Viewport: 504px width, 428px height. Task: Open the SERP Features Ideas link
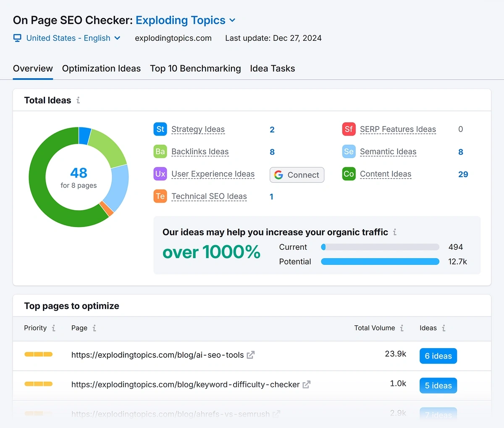tap(398, 129)
